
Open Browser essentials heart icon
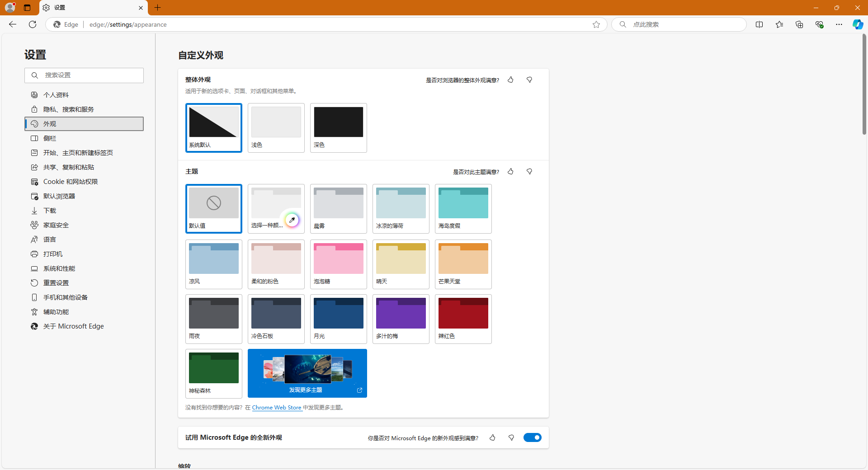click(x=819, y=24)
